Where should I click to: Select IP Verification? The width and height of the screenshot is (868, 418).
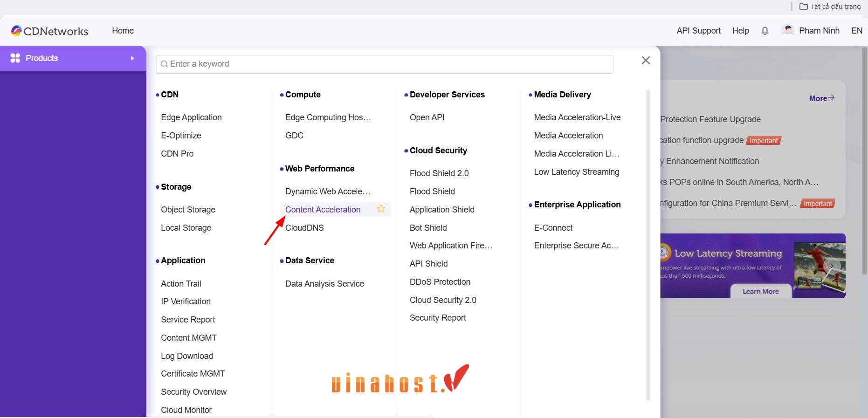(x=186, y=302)
